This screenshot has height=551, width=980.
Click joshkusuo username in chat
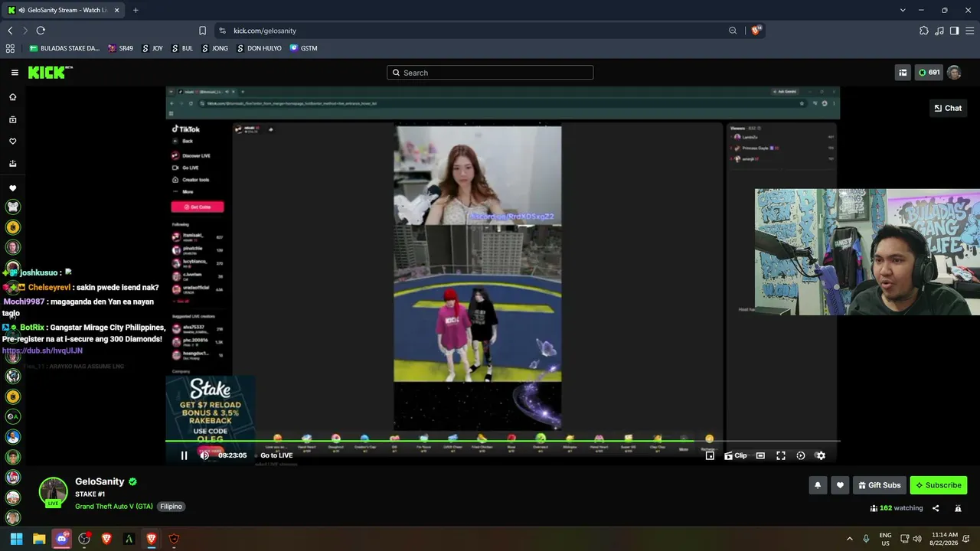point(40,272)
